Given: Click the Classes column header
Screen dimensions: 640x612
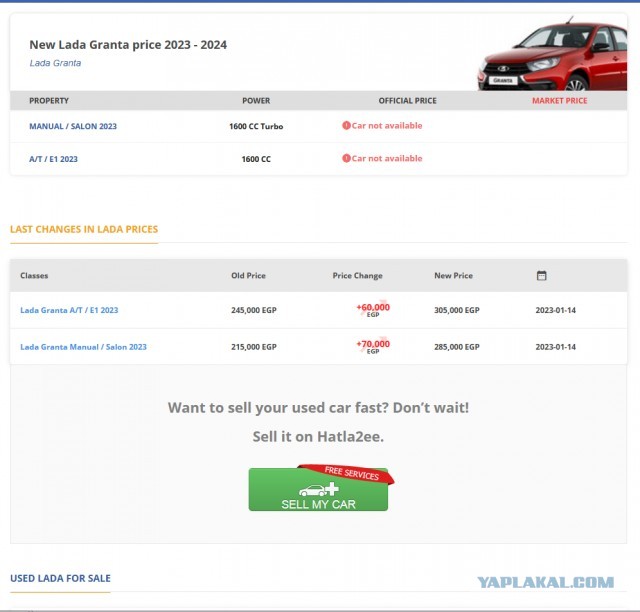Looking at the screenshot, I should [x=34, y=276].
